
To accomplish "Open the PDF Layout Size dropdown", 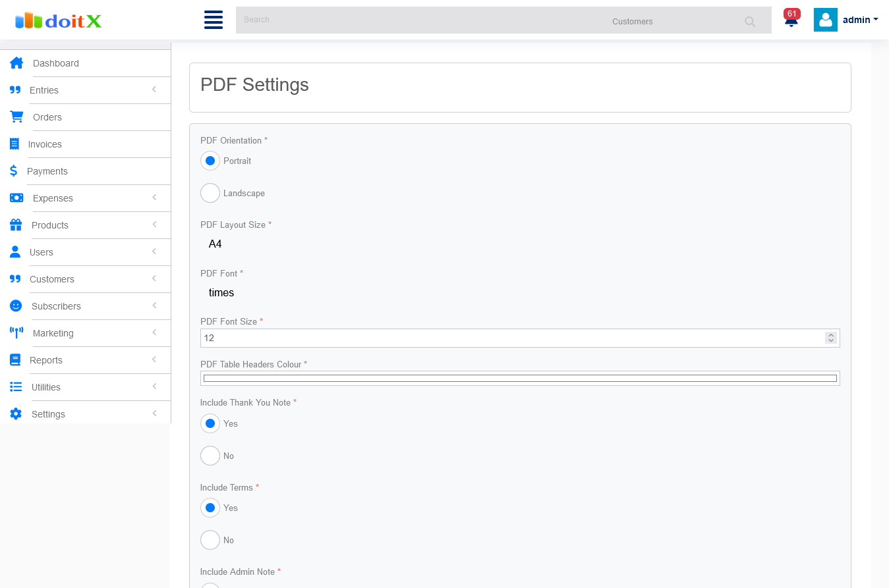I will coord(519,244).
